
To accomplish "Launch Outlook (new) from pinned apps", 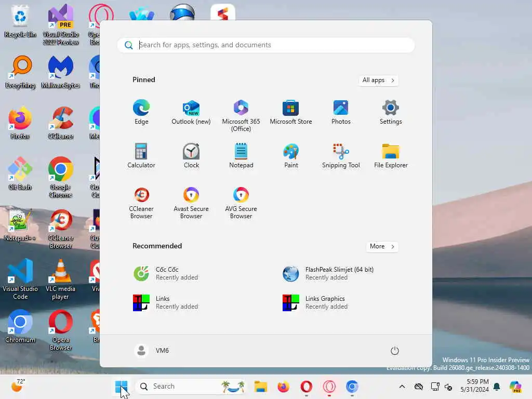I will click(x=191, y=112).
